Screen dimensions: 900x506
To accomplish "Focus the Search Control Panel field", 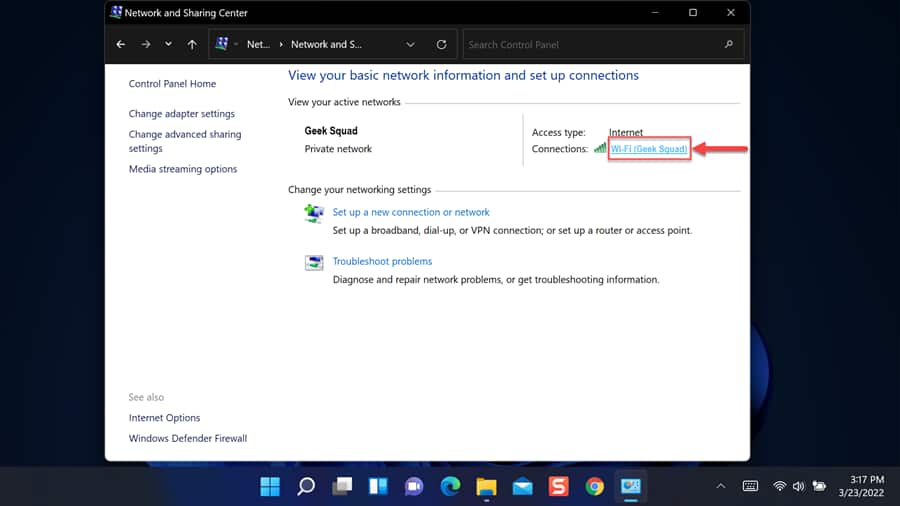I will coord(603,44).
